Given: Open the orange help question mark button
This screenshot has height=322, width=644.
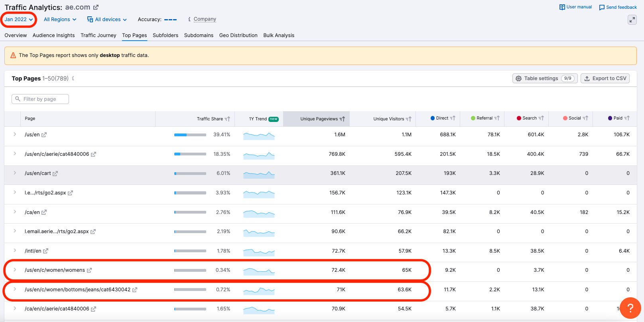Looking at the screenshot, I should [x=630, y=308].
